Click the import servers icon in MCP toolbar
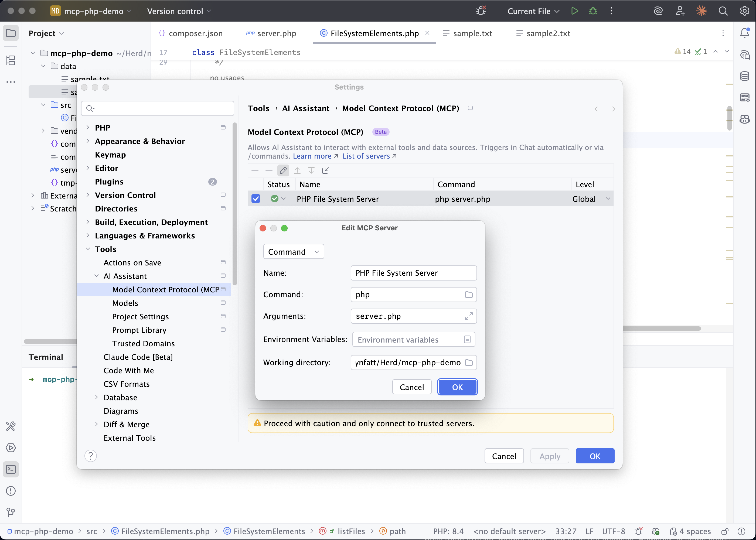The height and width of the screenshot is (540, 756). click(325, 170)
